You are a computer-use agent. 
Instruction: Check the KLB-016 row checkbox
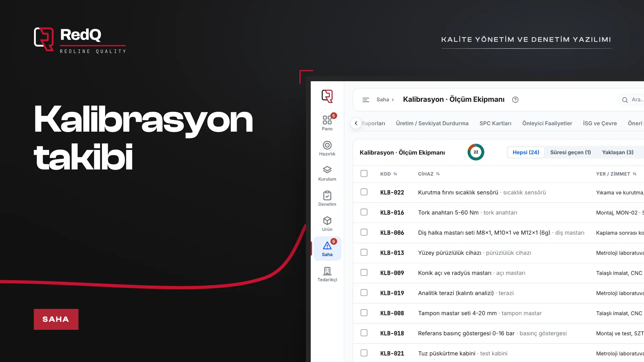pyautogui.click(x=364, y=212)
